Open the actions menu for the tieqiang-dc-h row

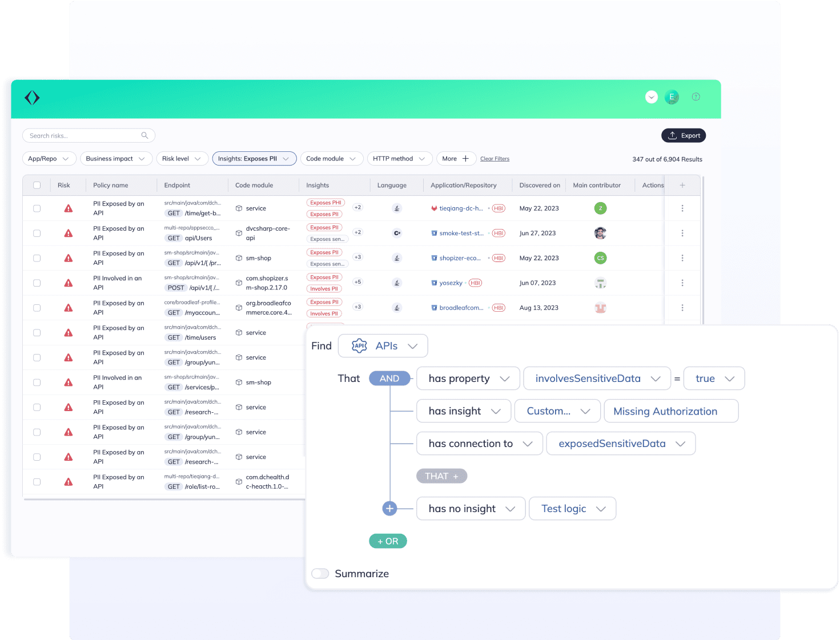click(x=682, y=208)
